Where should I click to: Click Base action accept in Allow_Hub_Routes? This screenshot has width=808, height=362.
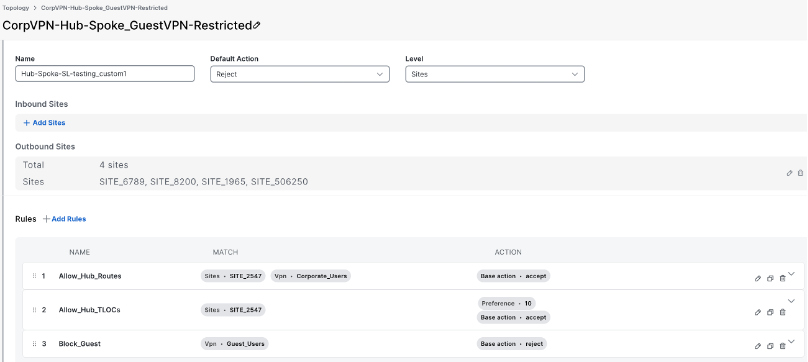click(x=514, y=276)
